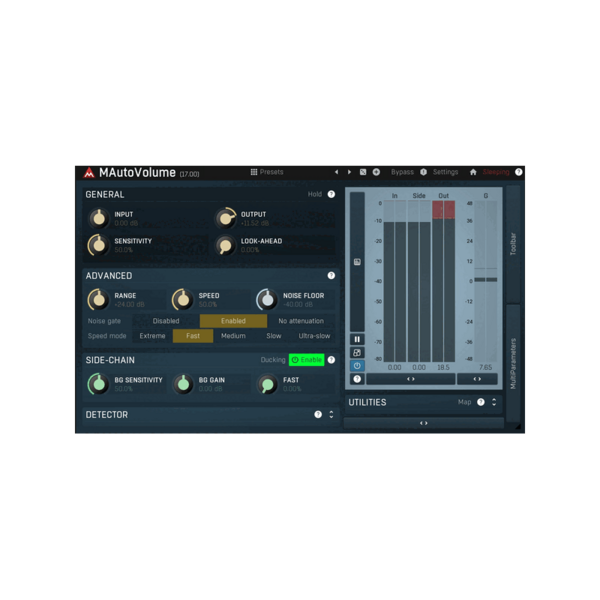Click the OUTPUT knob
Screen dimensions: 600x600
point(225,218)
